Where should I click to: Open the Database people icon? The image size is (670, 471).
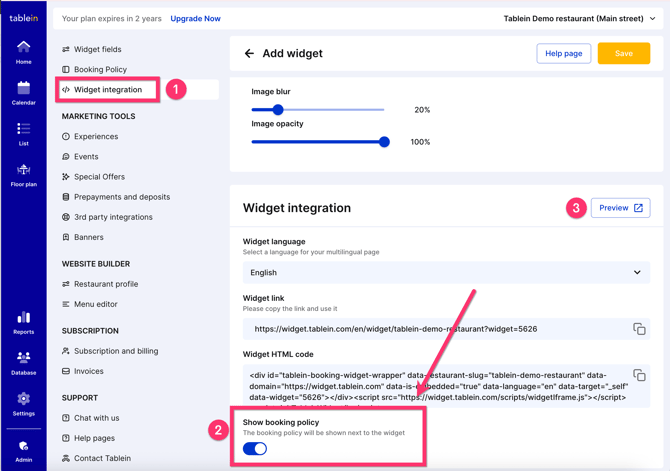coord(24,356)
